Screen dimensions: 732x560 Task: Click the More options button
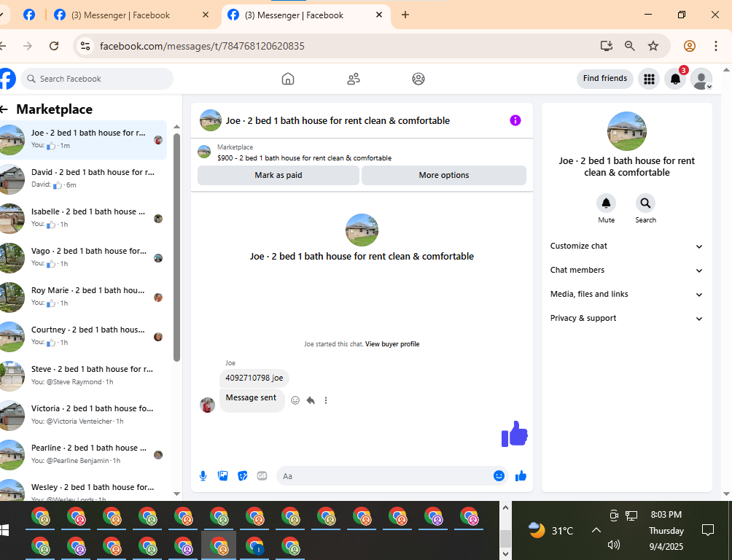444,175
